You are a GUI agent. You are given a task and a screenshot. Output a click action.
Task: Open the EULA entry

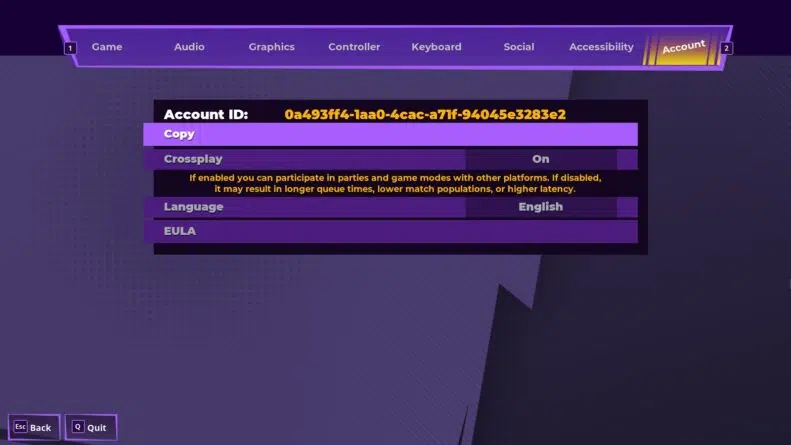[390, 231]
